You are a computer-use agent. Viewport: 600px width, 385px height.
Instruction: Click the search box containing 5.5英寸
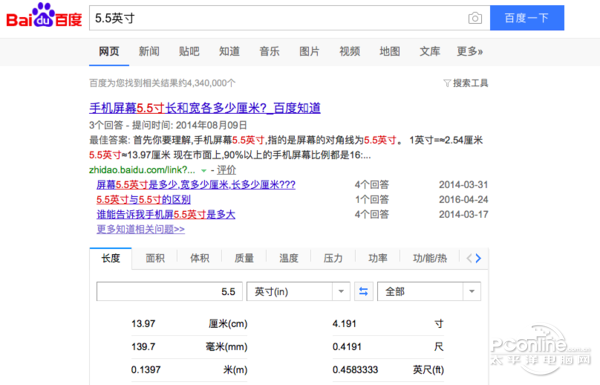pyautogui.click(x=278, y=18)
